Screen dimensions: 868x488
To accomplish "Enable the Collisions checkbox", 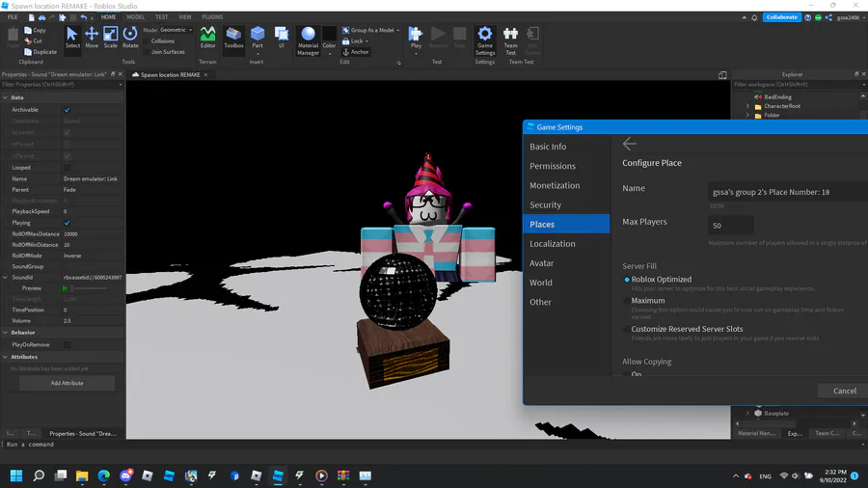I will pos(147,41).
